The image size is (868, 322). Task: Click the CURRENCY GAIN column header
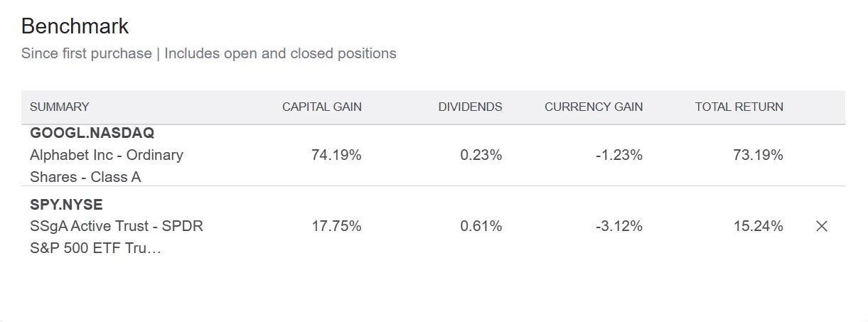(x=594, y=107)
